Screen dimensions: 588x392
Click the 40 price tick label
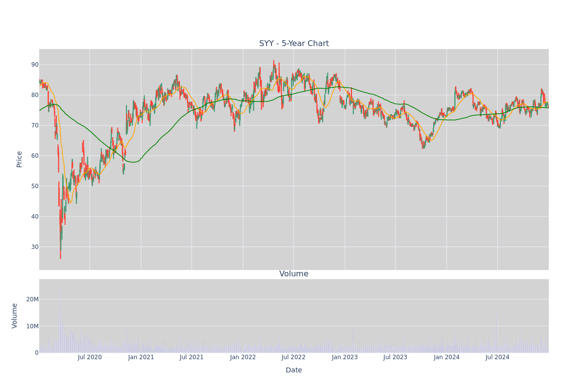(x=35, y=217)
